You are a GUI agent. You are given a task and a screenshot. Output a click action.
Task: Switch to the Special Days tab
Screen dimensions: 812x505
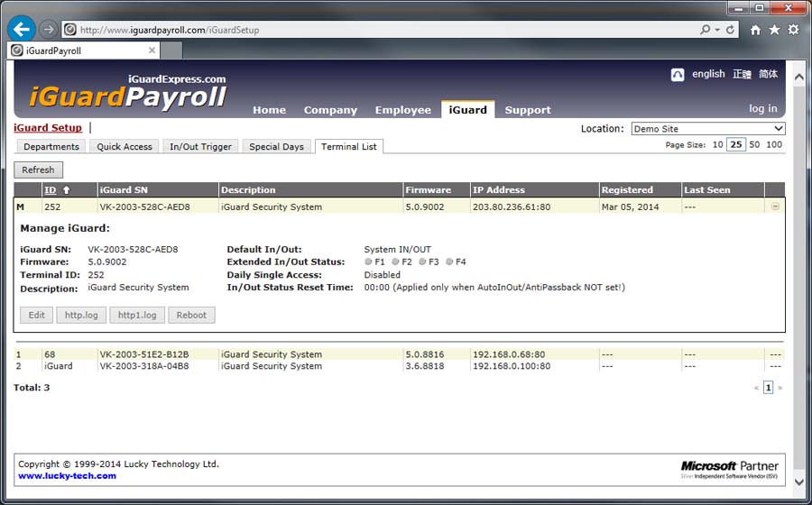pyautogui.click(x=277, y=146)
